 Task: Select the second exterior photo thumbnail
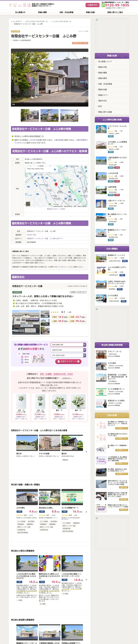[50, 115]
